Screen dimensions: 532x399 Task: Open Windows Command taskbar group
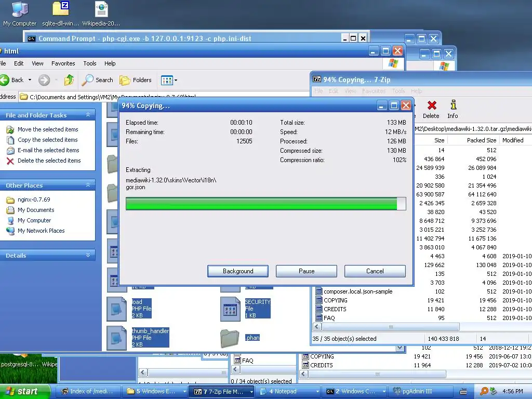355,391
